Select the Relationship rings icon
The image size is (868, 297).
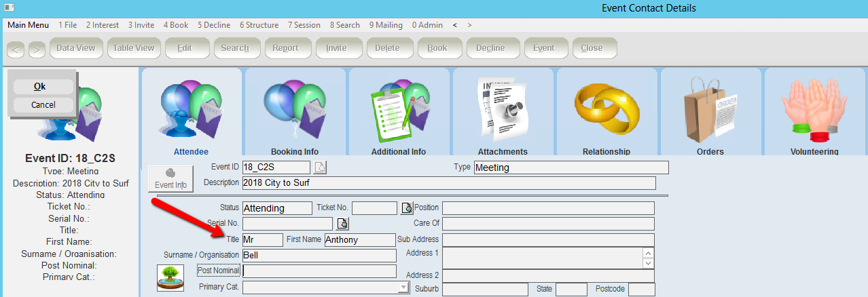[607, 108]
